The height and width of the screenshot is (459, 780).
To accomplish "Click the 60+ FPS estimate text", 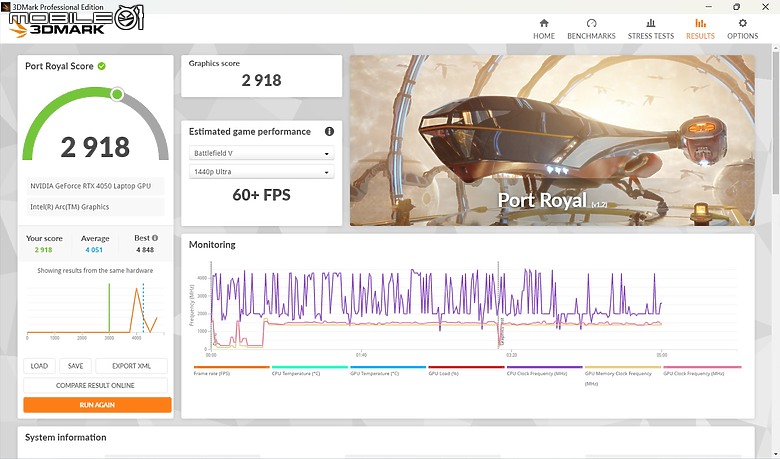I will pyautogui.click(x=261, y=195).
